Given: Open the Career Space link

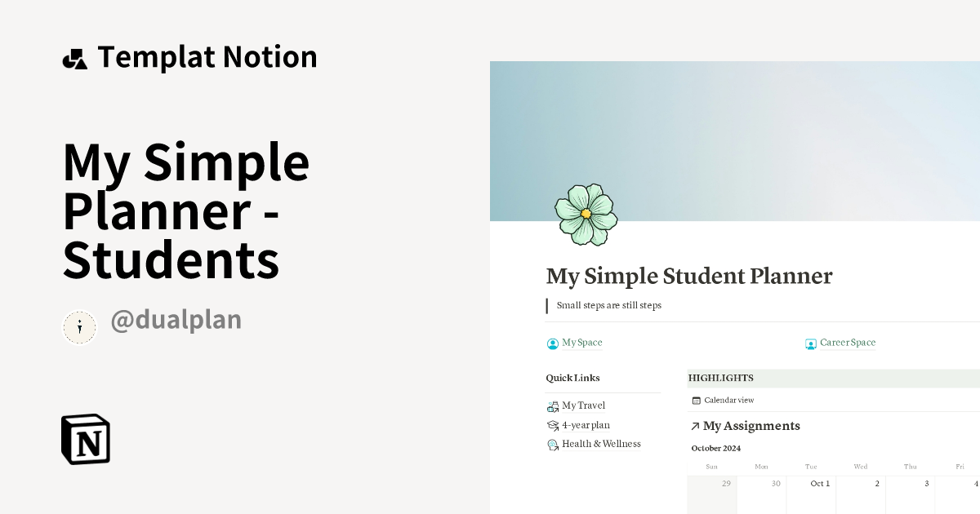Looking at the screenshot, I should click(x=847, y=343).
